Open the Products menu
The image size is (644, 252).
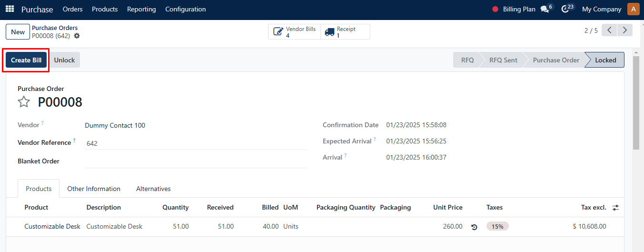pyautogui.click(x=105, y=9)
